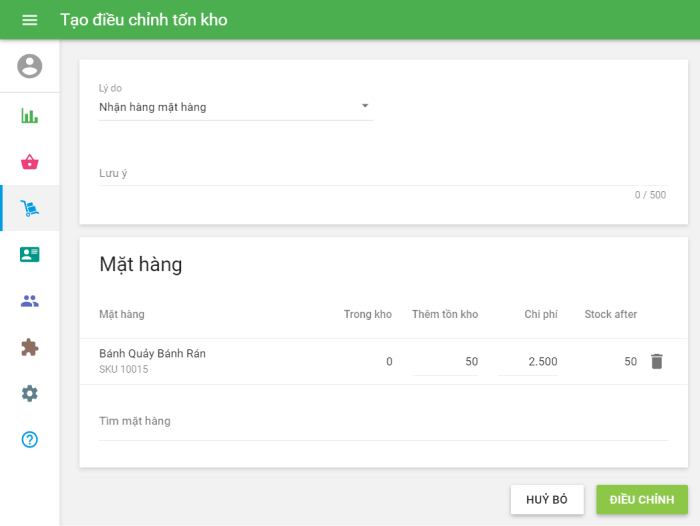The image size is (700, 526).
Task: Click the user account profile icon
Action: [30, 66]
